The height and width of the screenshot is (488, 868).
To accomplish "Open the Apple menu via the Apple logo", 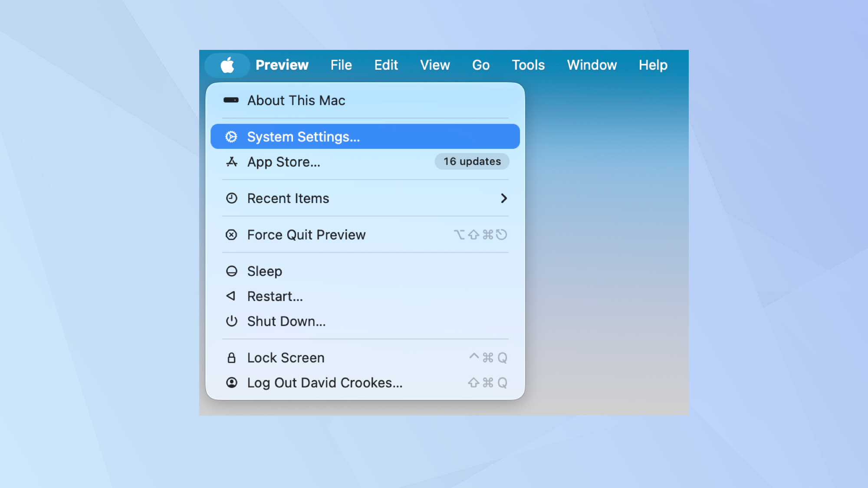I will 227,65.
